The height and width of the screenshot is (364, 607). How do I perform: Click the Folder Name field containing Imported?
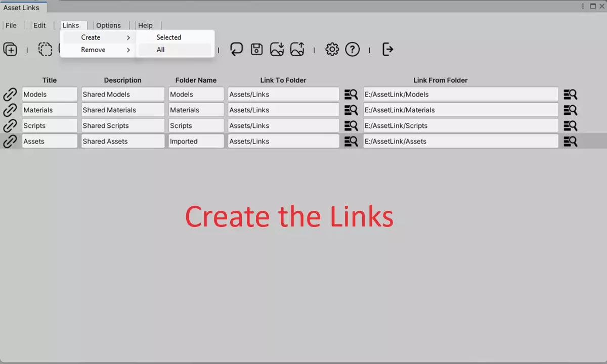[196, 142]
